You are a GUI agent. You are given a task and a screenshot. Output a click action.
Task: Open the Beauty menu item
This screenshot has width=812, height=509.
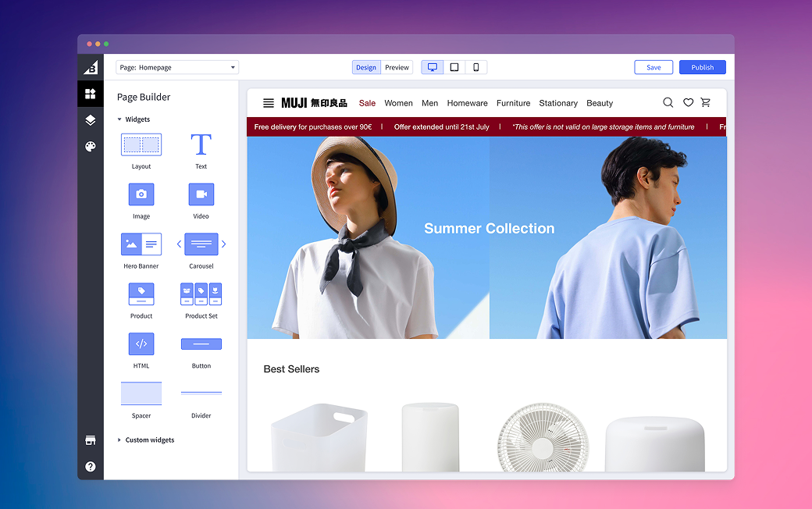click(x=600, y=103)
